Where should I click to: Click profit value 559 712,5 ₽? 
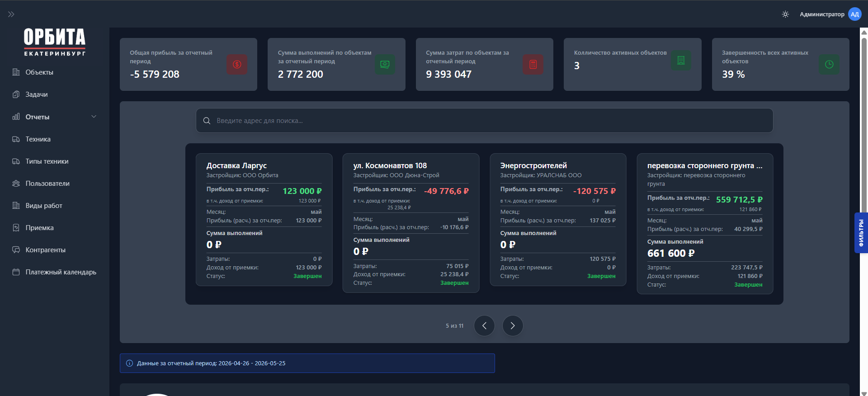[739, 200]
